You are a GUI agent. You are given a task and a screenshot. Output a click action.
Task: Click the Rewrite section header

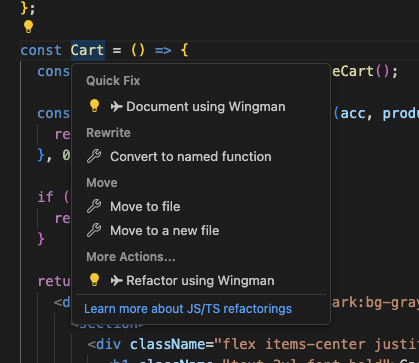click(x=108, y=133)
